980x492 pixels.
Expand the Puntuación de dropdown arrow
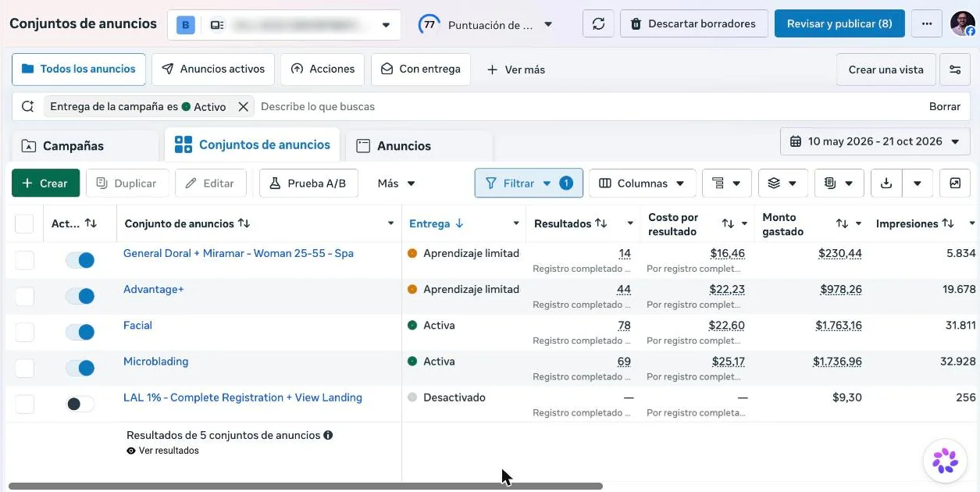[x=548, y=24]
